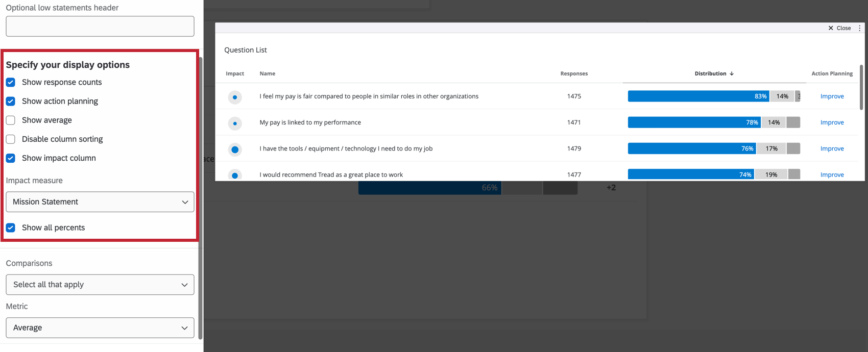
Task: Check Disable column sorting
Action: click(11, 139)
